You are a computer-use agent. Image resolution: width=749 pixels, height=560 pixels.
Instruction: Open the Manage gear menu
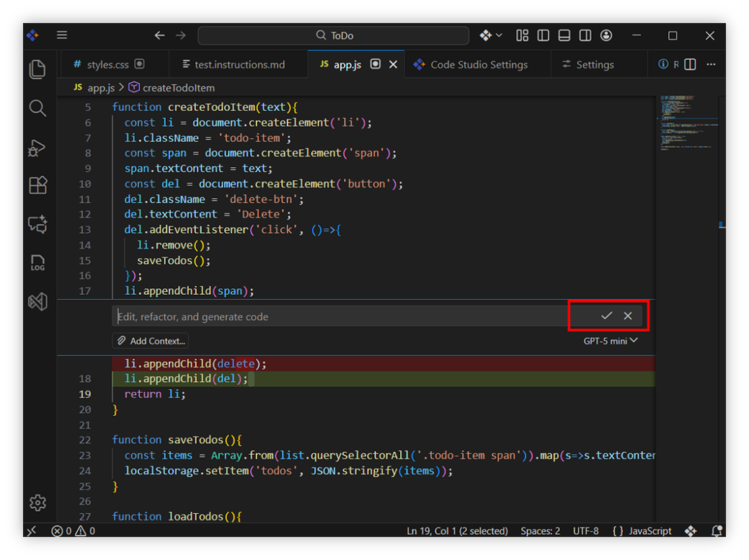click(x=37, y=502)
